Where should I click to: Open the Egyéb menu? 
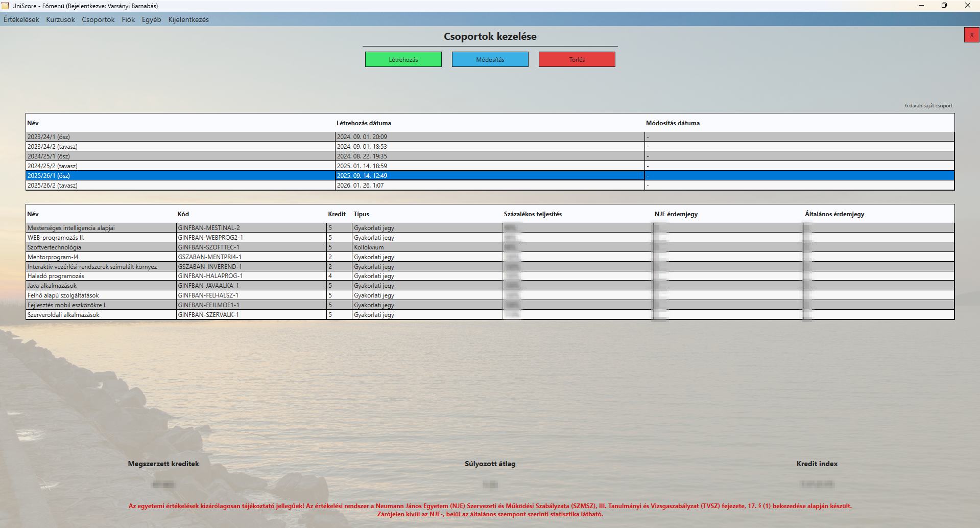(151, 19)
